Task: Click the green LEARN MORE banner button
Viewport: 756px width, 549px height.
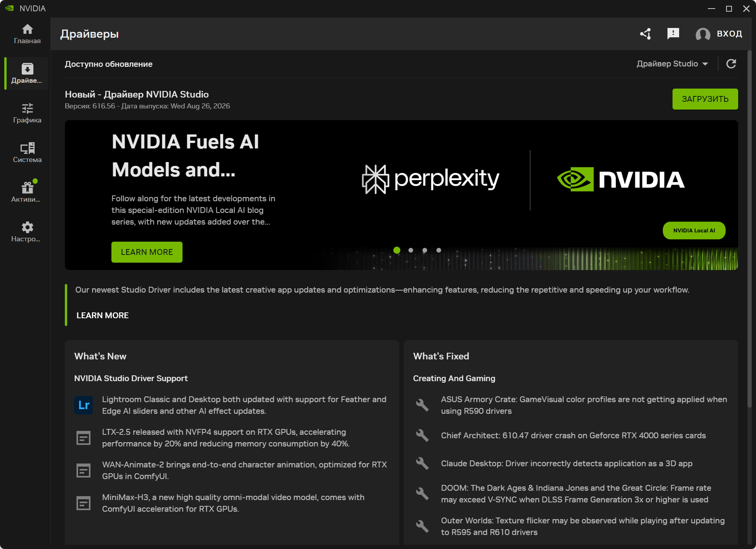Action: [147, 252]
